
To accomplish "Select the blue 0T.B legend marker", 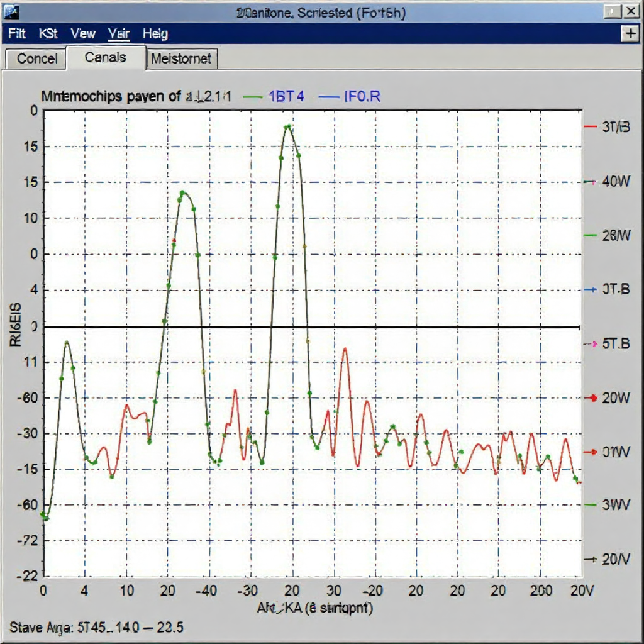I will click(x=590, y=289).
